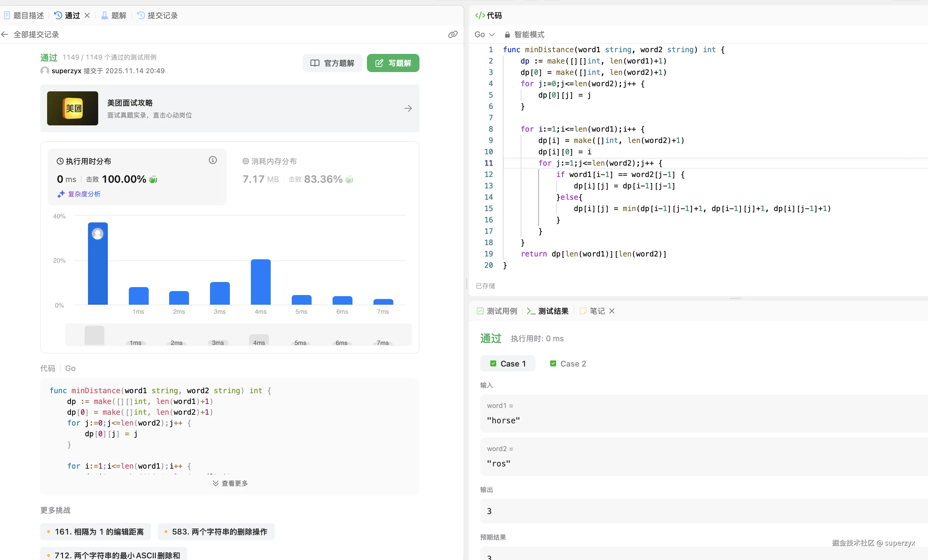Close the 通过 tab
The image size is (928, 560).
coord(87,15)
